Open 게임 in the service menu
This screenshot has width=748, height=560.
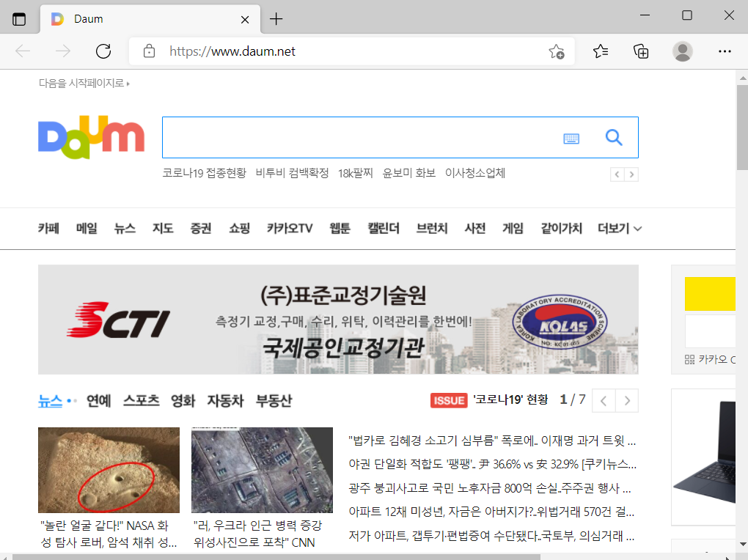(513, 229)
